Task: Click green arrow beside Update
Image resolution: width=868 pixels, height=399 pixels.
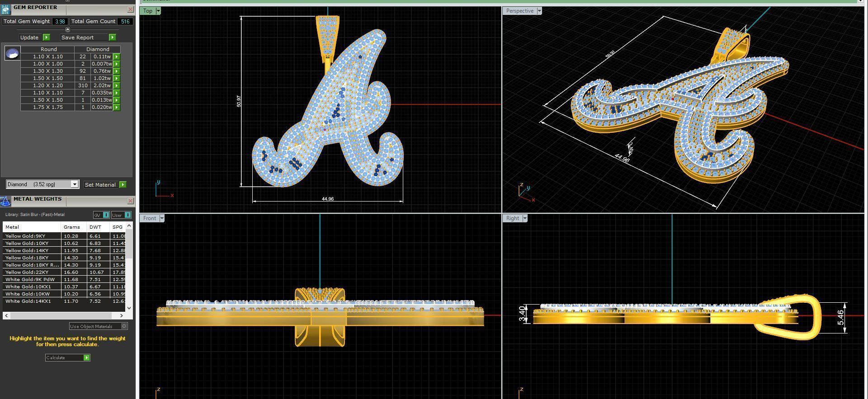Action: 46,37
